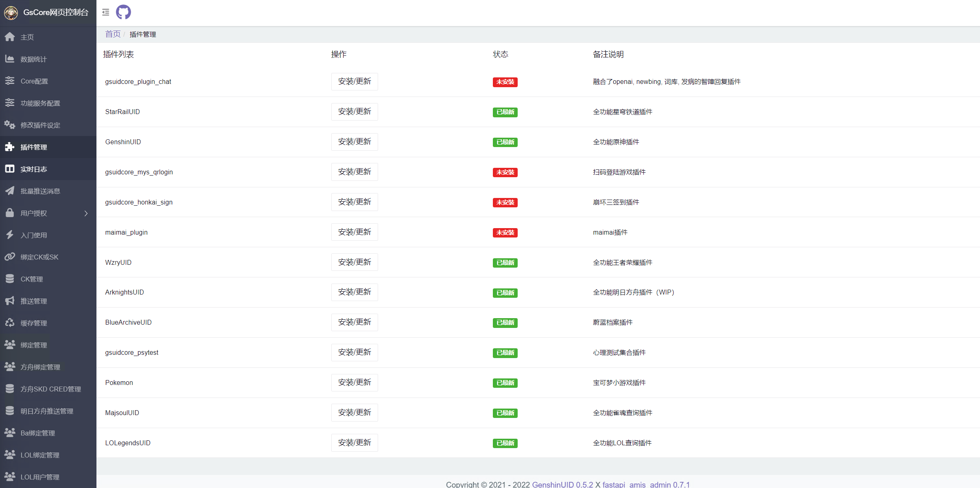Viewport: 980px width, 488px height.
Task: Install or update gsuidcore_mys_qrlogin
Action: (354, 172)
